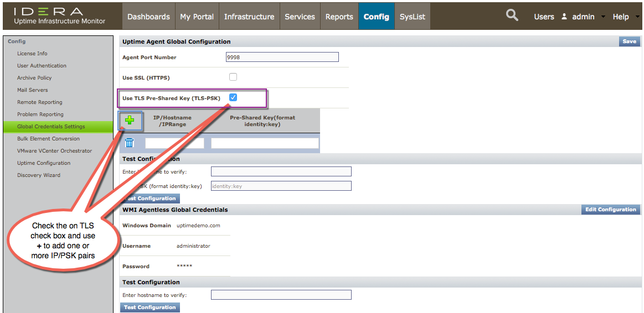This screenshot has width=644, height=313.
Task: Click the Save button
Action: click(629, 41)
